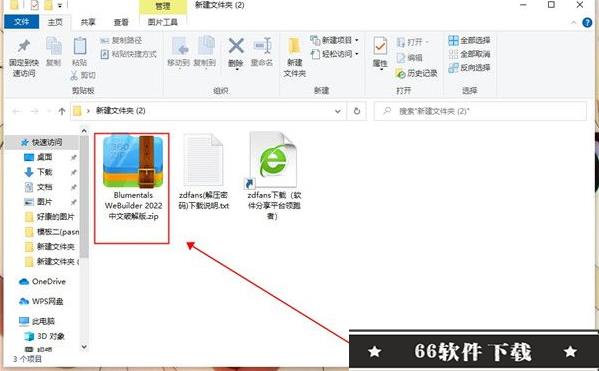The image size is (599, 371).
Task: Click 反向选择 in the ribbon
Action: coord(469,68)
